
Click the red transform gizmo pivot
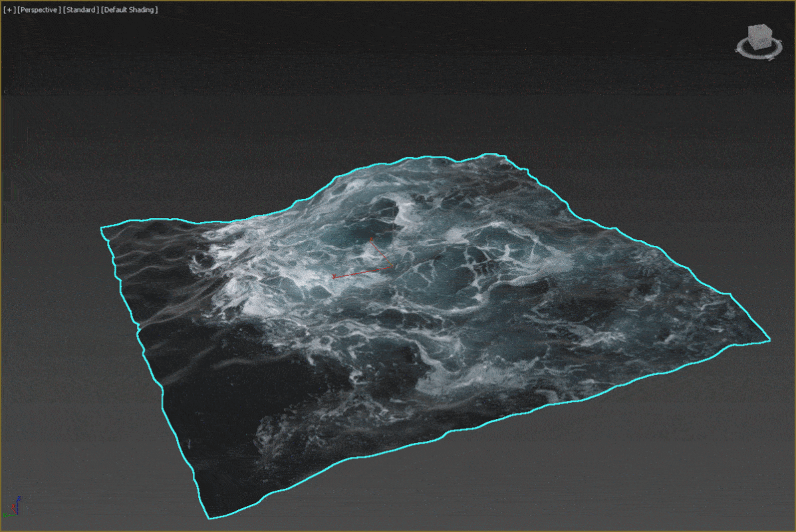click(x=392, y=266)
